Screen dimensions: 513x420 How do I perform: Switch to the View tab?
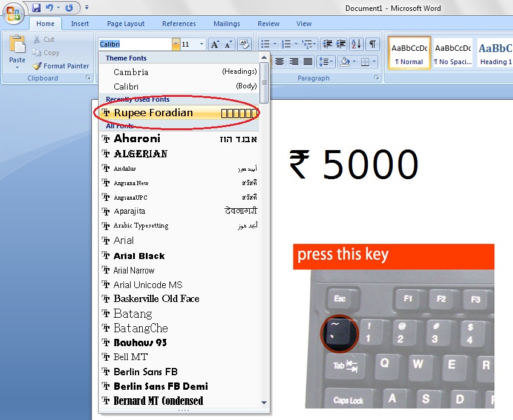[304, 24]
